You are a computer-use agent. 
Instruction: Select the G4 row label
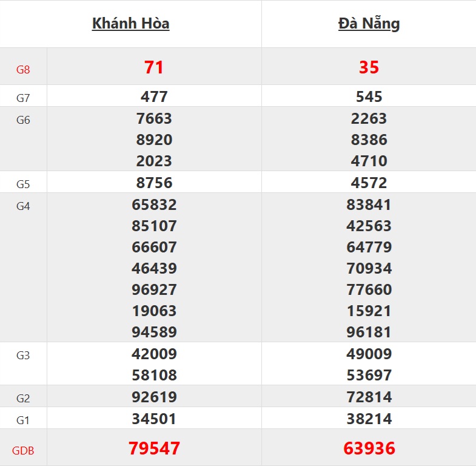pos(23,206)
